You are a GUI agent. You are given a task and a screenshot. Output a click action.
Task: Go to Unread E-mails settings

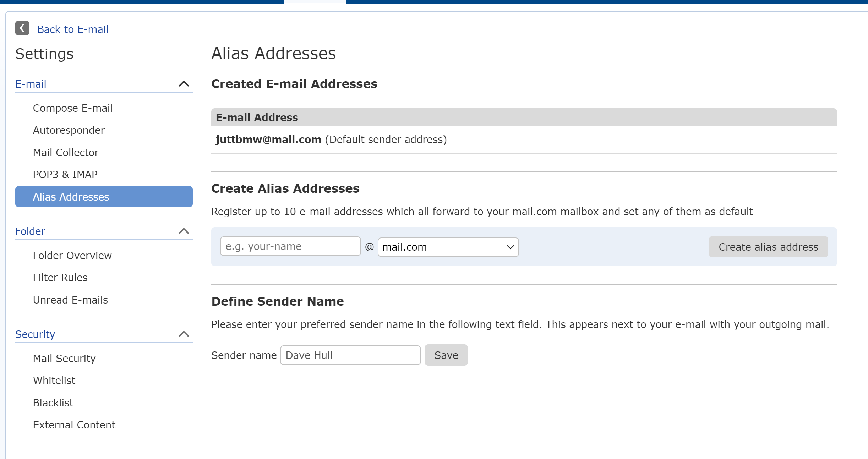click(71, 300)
